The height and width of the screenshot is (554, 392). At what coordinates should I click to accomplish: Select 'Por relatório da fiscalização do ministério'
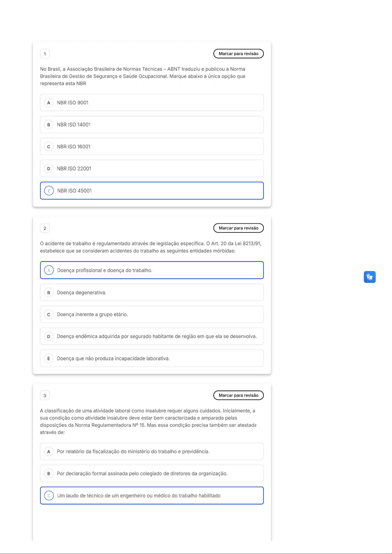(x=152, y=451)
